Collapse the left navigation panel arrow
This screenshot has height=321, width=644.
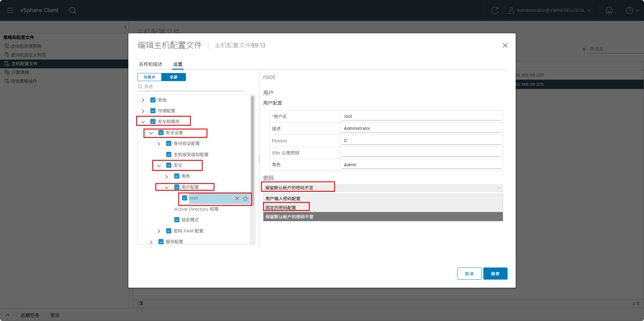126,27
